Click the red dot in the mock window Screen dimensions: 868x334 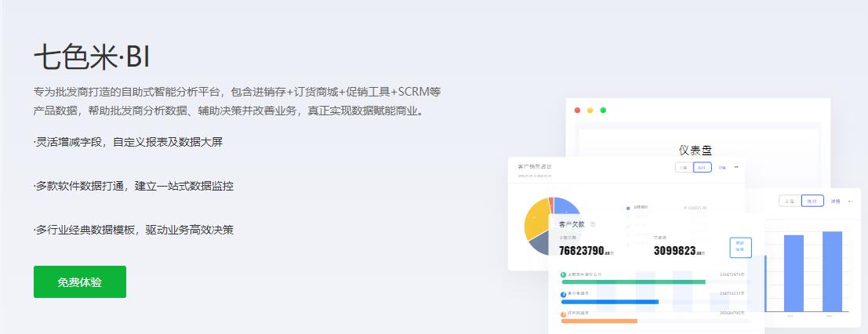click(x=577, y=111)
